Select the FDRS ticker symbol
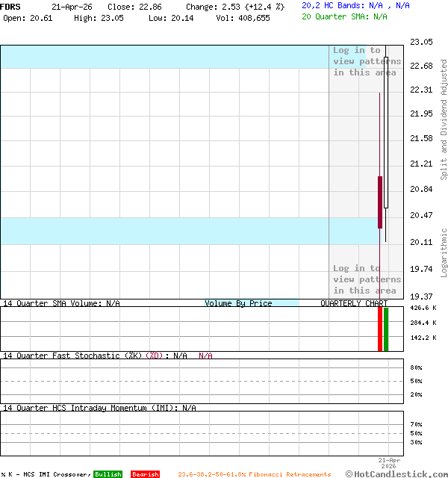The image size is (448, 478). click(x=11, y=6)
